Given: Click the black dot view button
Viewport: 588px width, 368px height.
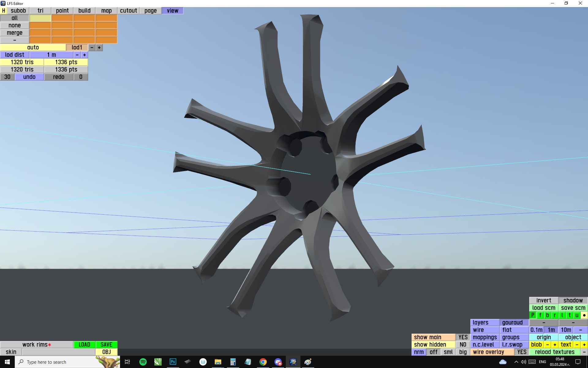Looking at the screenshot, I should [584, 315].
